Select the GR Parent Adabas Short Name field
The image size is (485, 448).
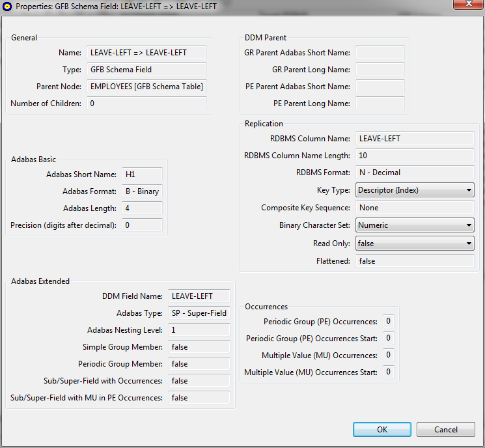point(380,53)
